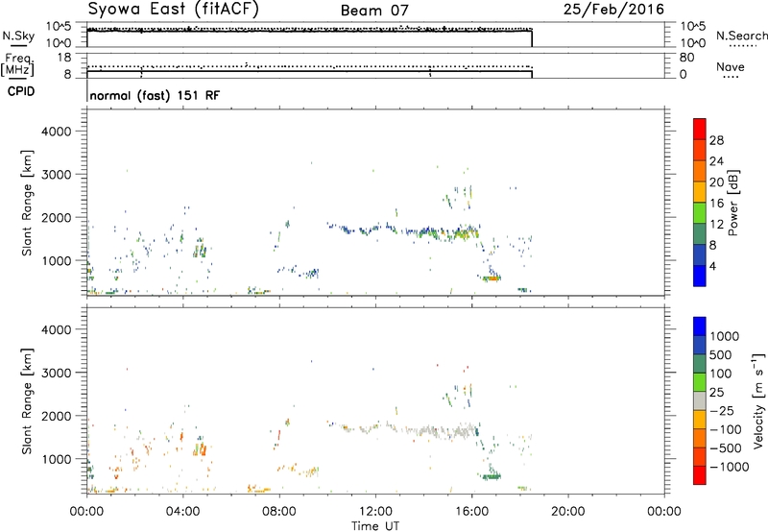Click the 'N.Search' legend label

pyautogui.click(x=741, y=36)
